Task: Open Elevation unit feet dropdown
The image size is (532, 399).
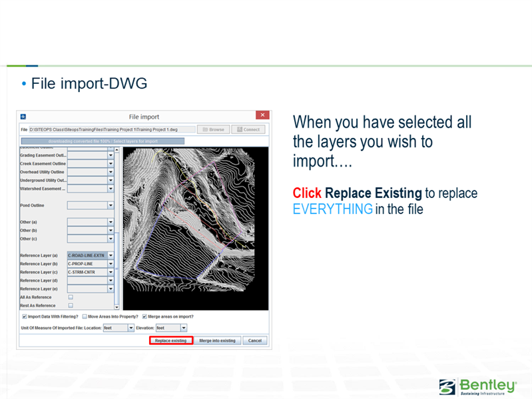Action: (184, 328)
